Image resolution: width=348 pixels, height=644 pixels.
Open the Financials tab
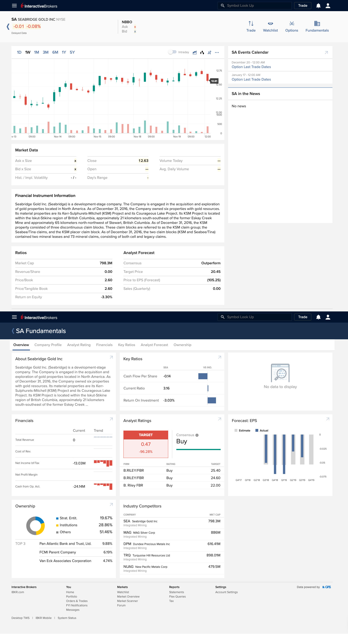click(x=104, y=345)
